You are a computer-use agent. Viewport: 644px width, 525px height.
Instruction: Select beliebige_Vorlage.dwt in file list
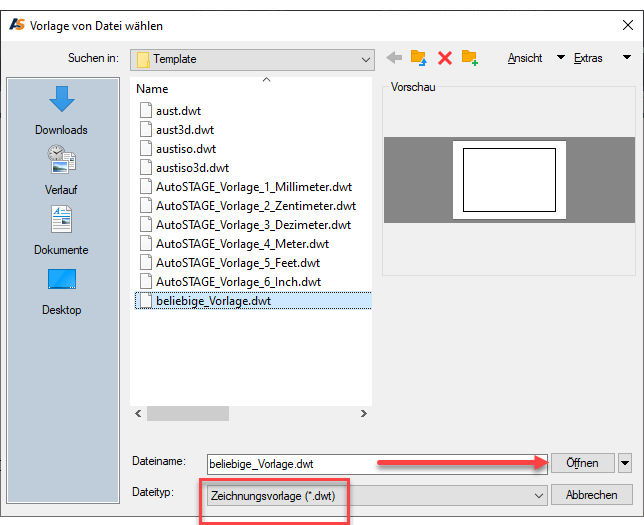click(253, 301)
